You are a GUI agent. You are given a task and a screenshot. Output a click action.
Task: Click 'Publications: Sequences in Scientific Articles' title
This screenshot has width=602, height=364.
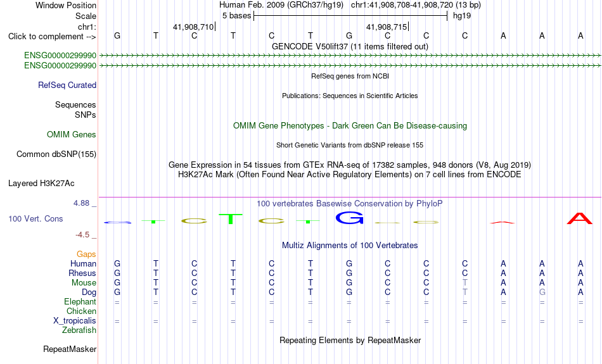[x=350, y=96]
